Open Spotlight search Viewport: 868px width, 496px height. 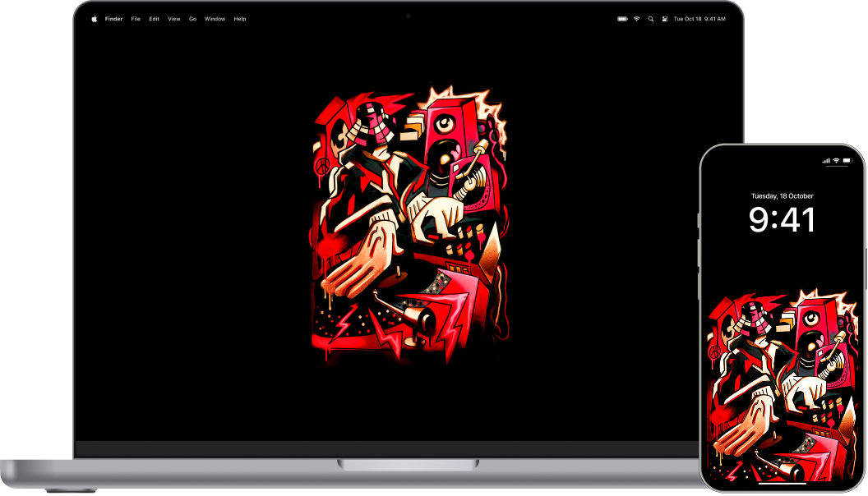click(x=650, y=18)
